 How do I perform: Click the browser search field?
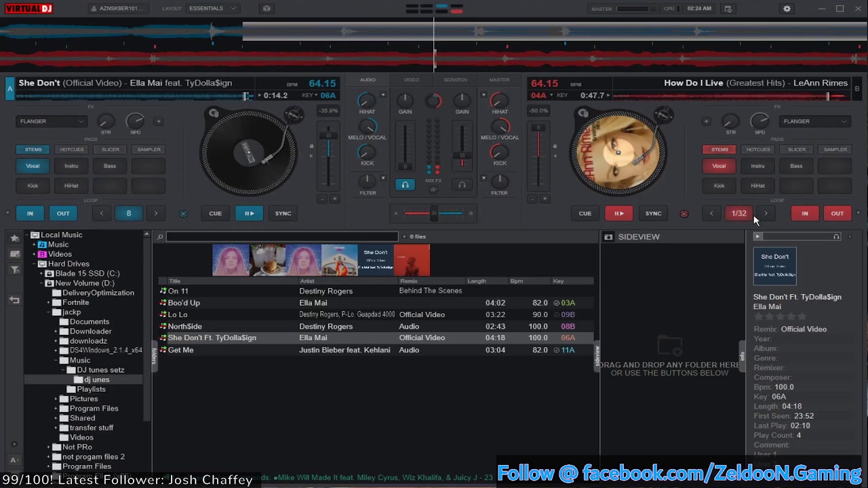pyautogui.click(x=282, y=237)
